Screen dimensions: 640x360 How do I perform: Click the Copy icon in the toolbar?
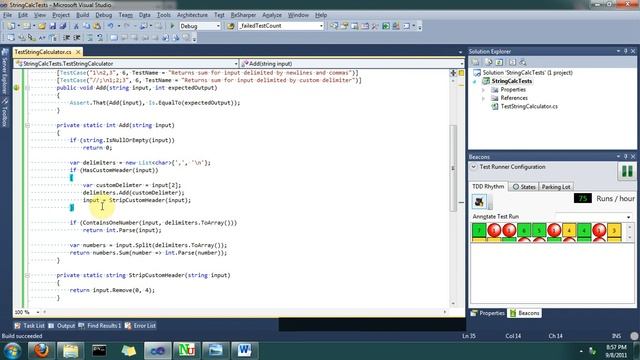[x=87, y=26]
